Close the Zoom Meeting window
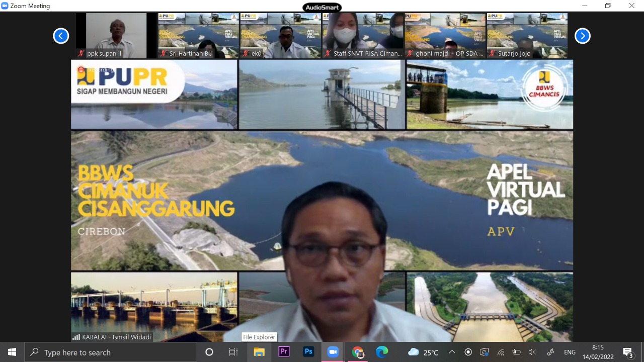 (x=631, y=6)
